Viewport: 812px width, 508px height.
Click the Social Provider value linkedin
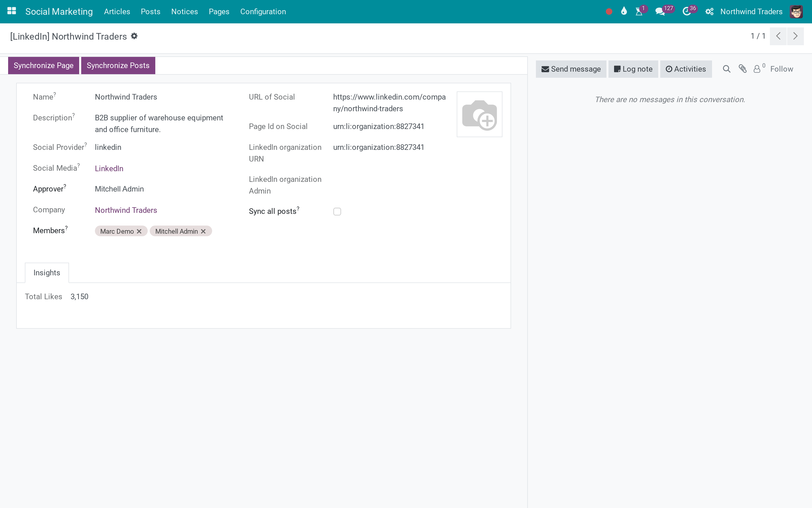pyautogui.click(x=108, y=147)
